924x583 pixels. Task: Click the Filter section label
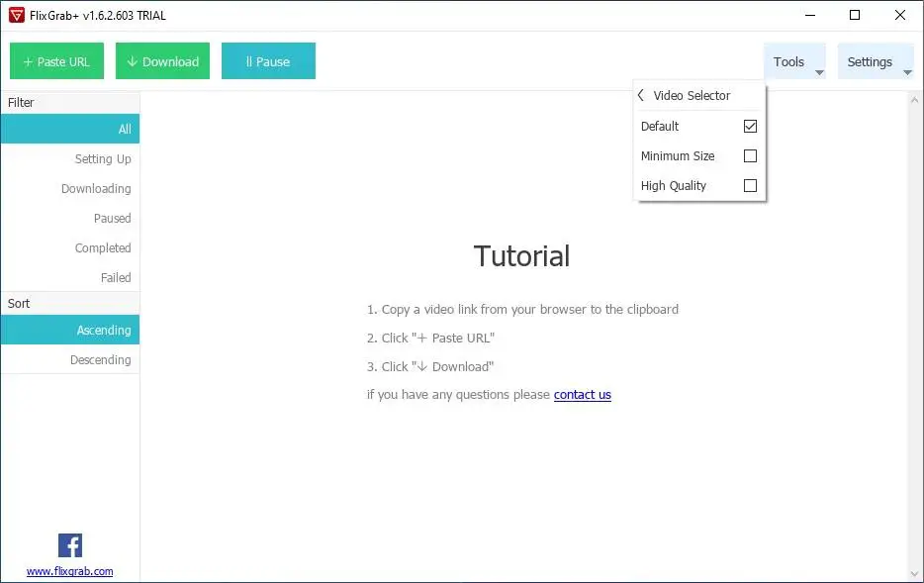[21, 103]
